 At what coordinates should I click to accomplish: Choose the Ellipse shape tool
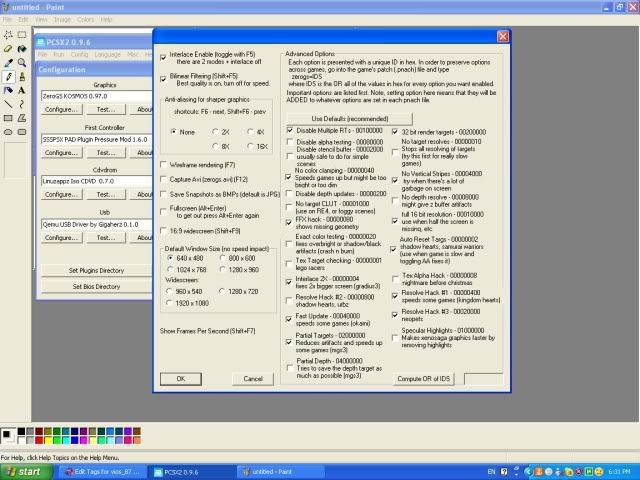click(x=8, y=132)
